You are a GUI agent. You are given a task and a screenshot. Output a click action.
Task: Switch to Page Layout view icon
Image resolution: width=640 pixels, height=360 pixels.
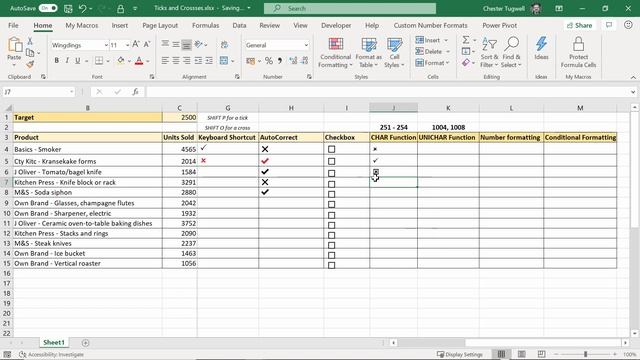click(x=521, y=354)
